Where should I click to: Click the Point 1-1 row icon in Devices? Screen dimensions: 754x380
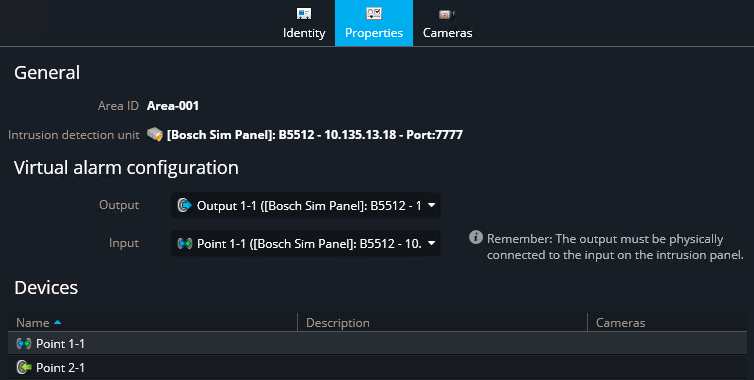tap(24, 343)
